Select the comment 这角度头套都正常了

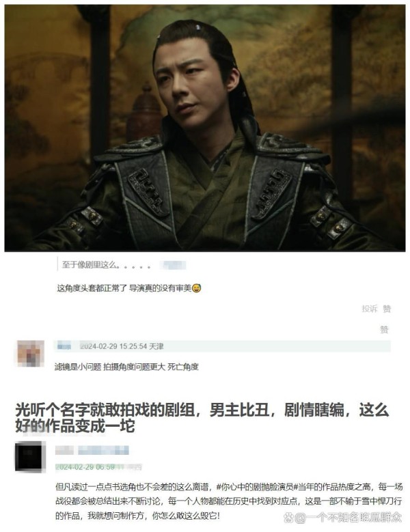(129, 288)
